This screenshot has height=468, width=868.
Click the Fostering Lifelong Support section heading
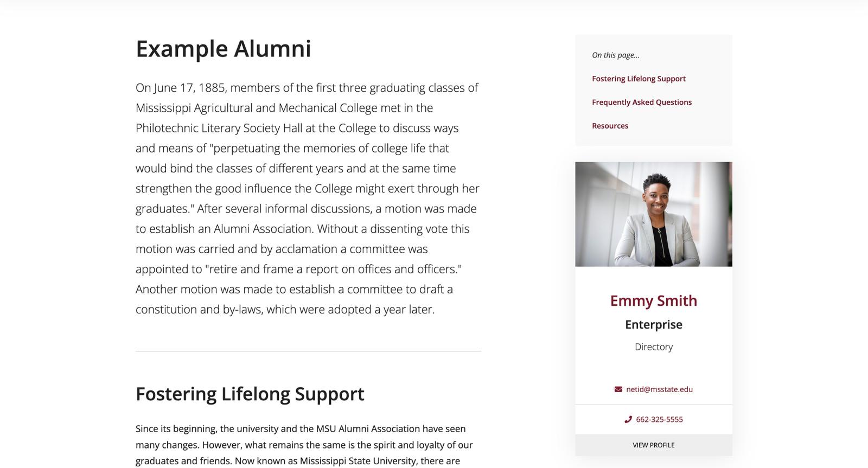click(x=250, y=394)
